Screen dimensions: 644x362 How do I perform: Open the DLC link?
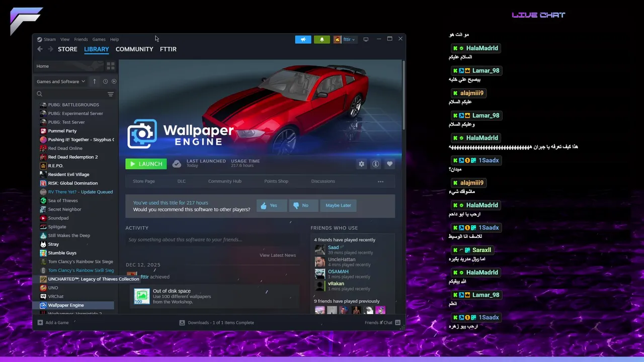click(182, 182)
